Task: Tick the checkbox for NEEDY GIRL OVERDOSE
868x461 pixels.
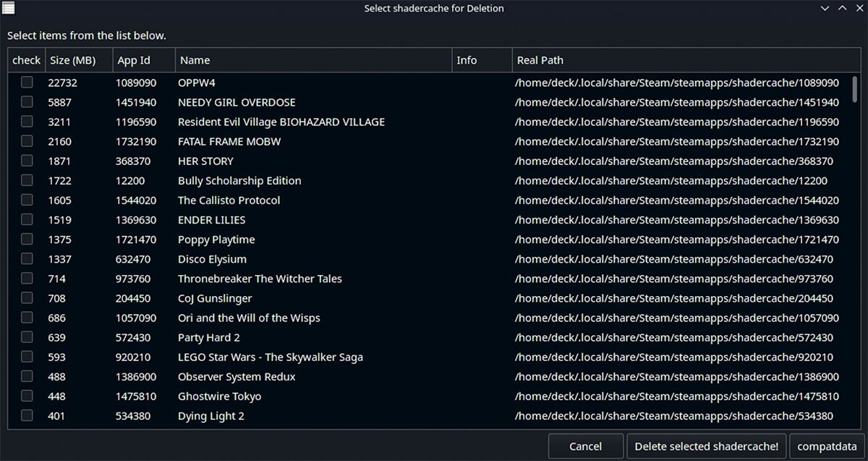Action: (x=27, y=102)
